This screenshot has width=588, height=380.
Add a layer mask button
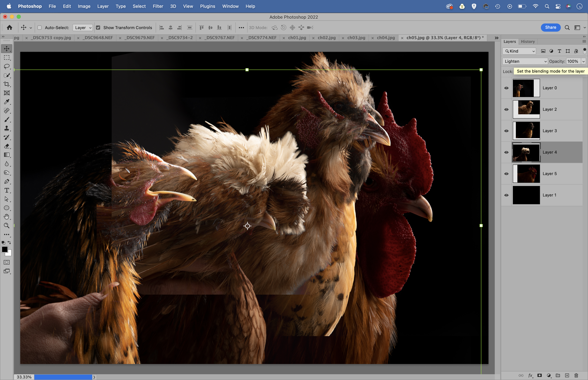(540, 375)
